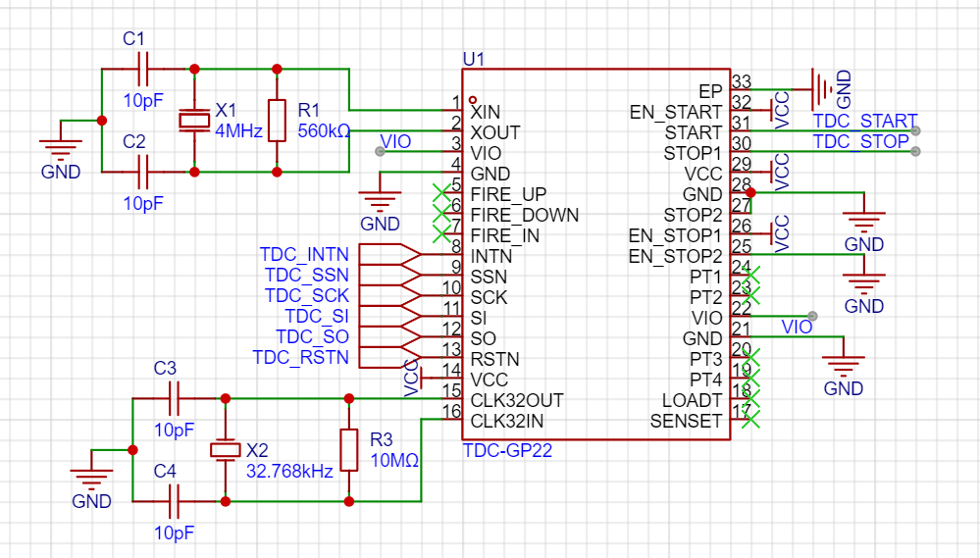Click the GND symbol on EP pin 33
Screen dimensions: 980x558
point(822,89)
